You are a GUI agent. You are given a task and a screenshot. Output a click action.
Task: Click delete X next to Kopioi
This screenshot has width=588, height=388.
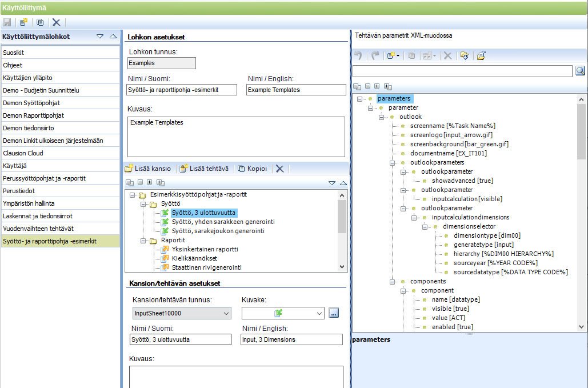click(280, 169)
